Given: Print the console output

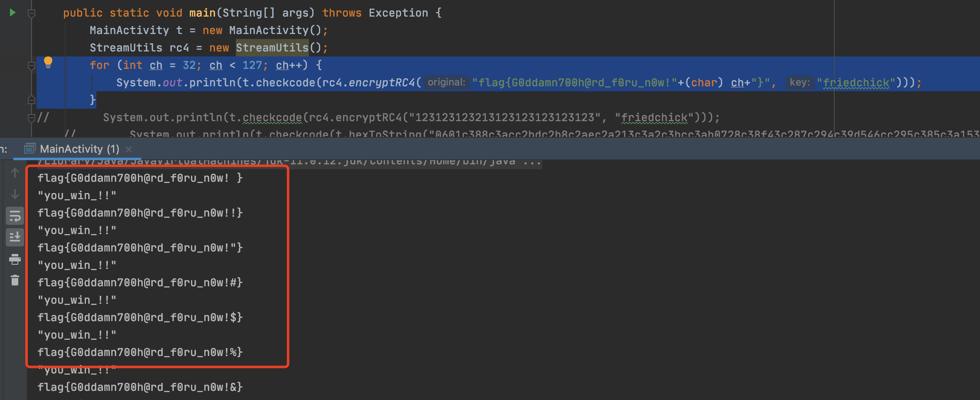Looking at the screenshot, I should pos(15,259).
